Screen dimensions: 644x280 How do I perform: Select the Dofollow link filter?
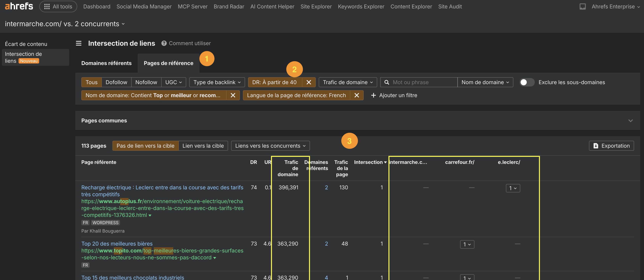point(116,82)
